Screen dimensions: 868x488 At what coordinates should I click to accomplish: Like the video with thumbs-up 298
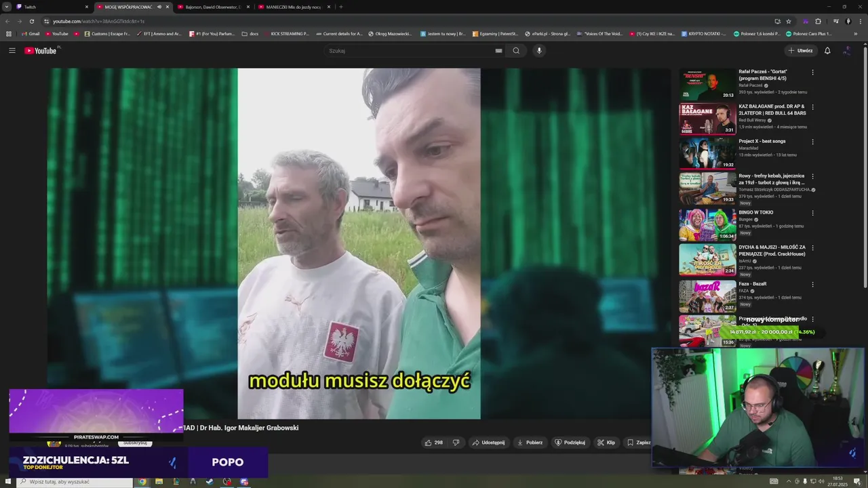(434, 443)
